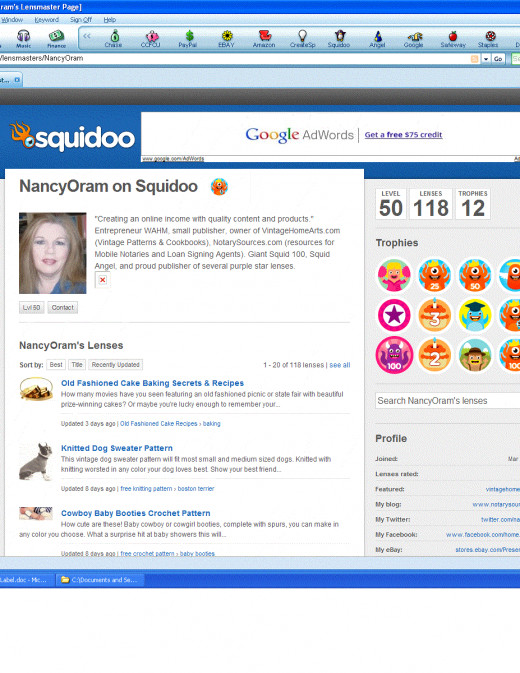Viewport: 520px width, 673px height.
Task: Open the Sign Off menu
Action: click(81, 20)
